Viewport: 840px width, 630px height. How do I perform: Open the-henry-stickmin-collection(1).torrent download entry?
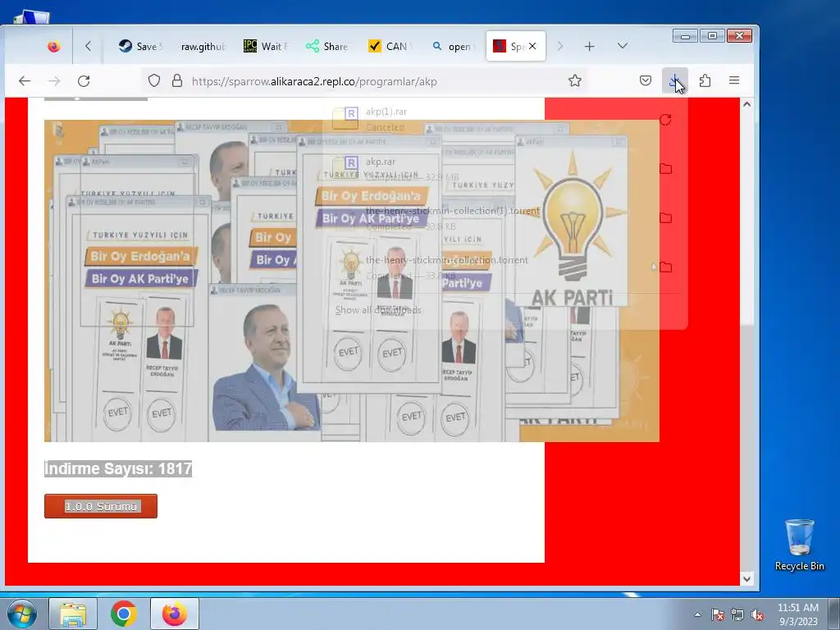pyautogui.click(x=487, y=218)
